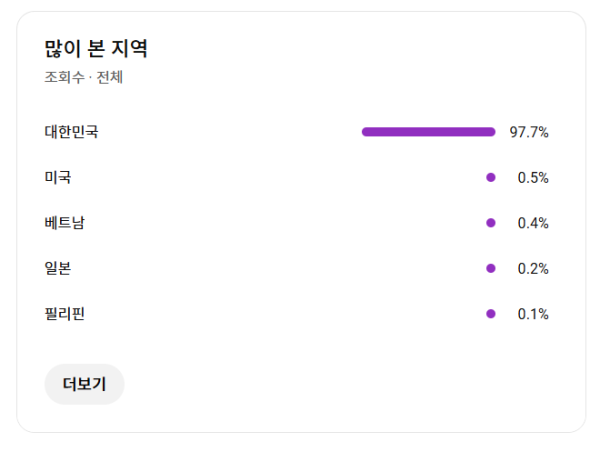The height and width of the screenshot is (452, 600).
Task: Click the purple dot for 베트남
Action: point(491,223)
